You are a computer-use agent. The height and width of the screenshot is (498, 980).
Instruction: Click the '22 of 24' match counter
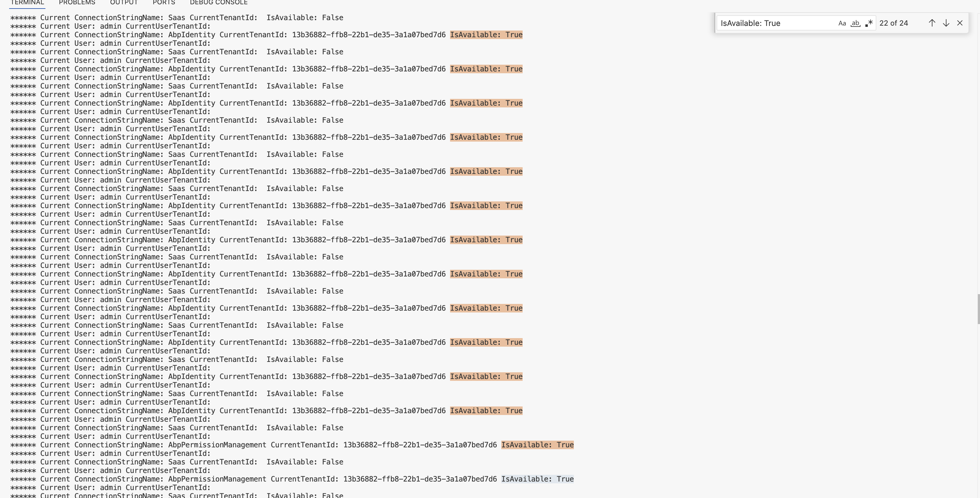[893, 23]
